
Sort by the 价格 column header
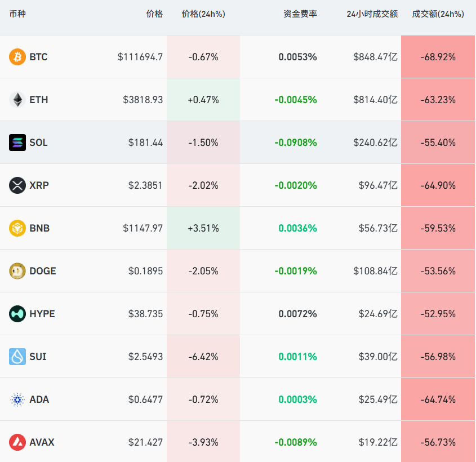pos(155,14)
